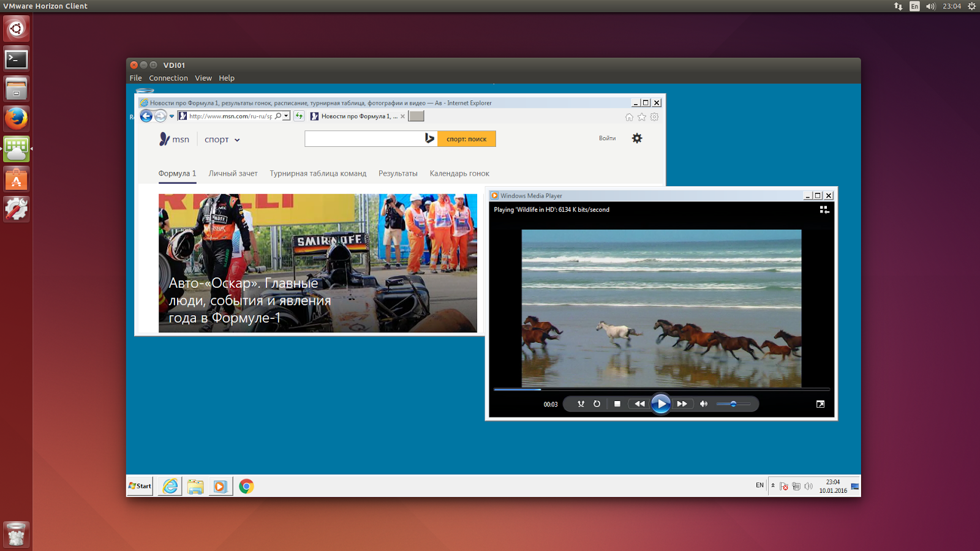Show hidden tray icons arrow
980x551 pixels.
coord(773,486)
